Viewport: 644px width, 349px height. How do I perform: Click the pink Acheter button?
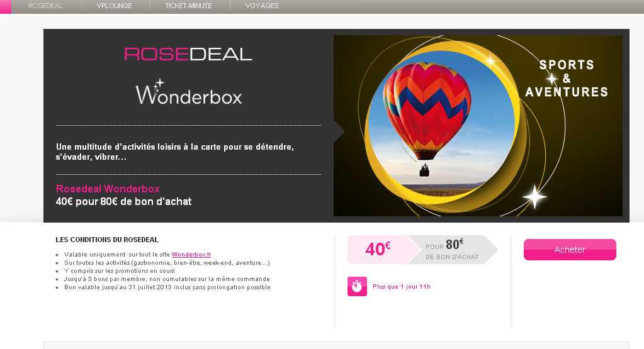pyautogui.click(x=570, y=250)
